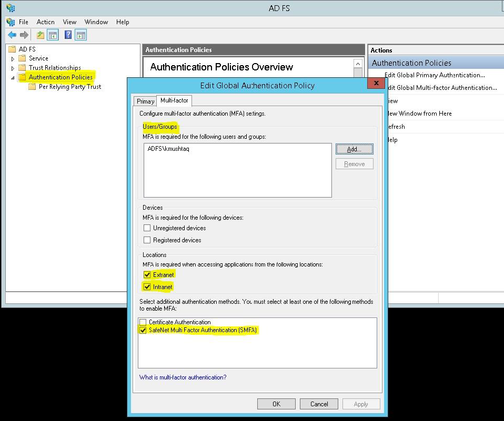
Task: Open the blue Help question mark icon
Action: 68,35
